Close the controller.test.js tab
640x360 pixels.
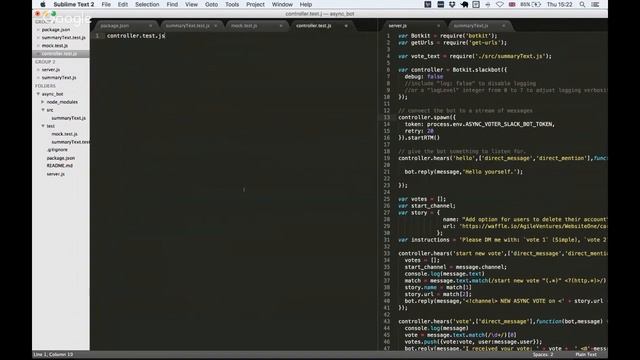346,26
